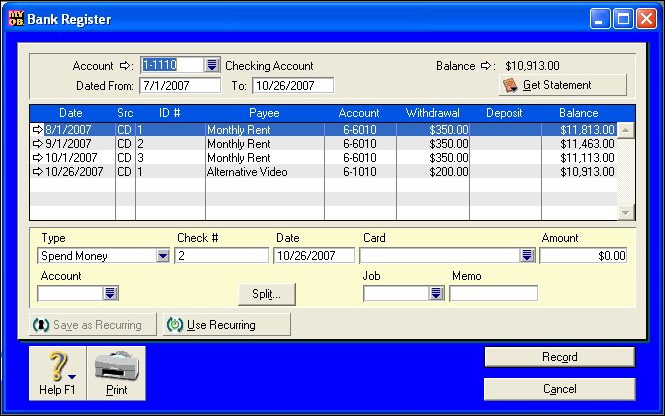Click the Amount field showing $0.00

(584, 256)
